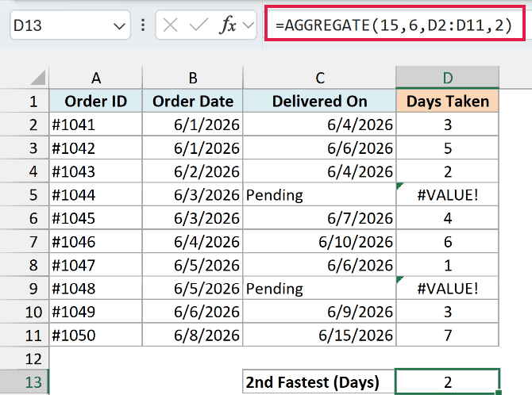Expand the function dropdown beside fx
The width and height of the screenshot is (532, 395).
pos(249,25)
